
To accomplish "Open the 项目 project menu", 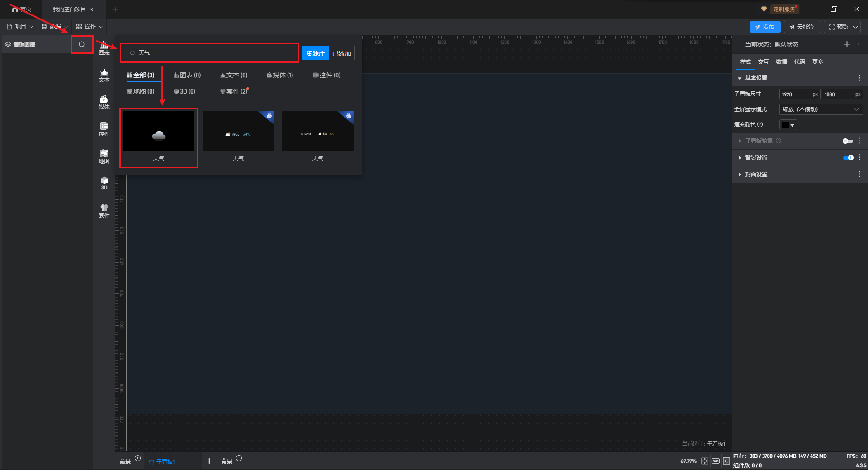I will [20, 27].
